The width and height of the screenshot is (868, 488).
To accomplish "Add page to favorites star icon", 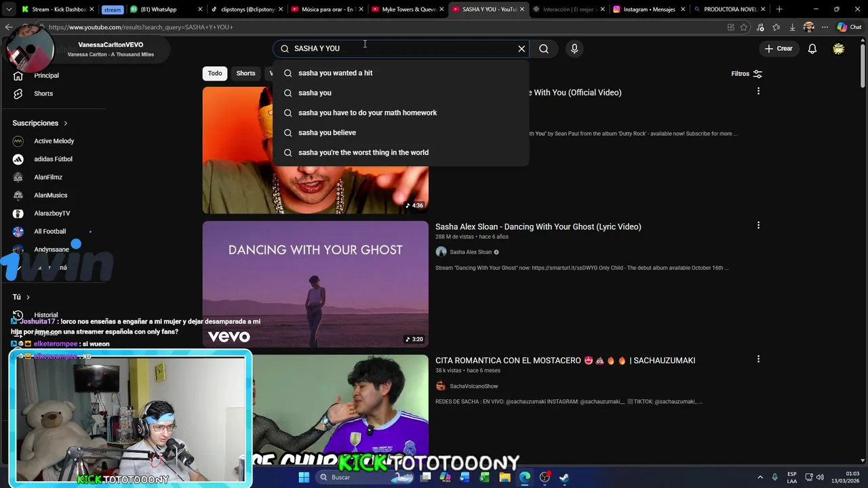I will [x=744, y=27].
